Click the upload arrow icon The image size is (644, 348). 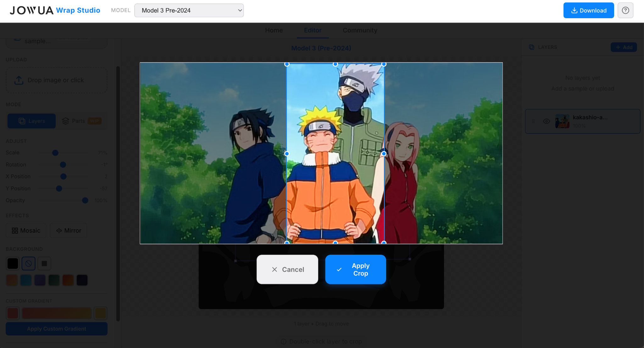19,80
